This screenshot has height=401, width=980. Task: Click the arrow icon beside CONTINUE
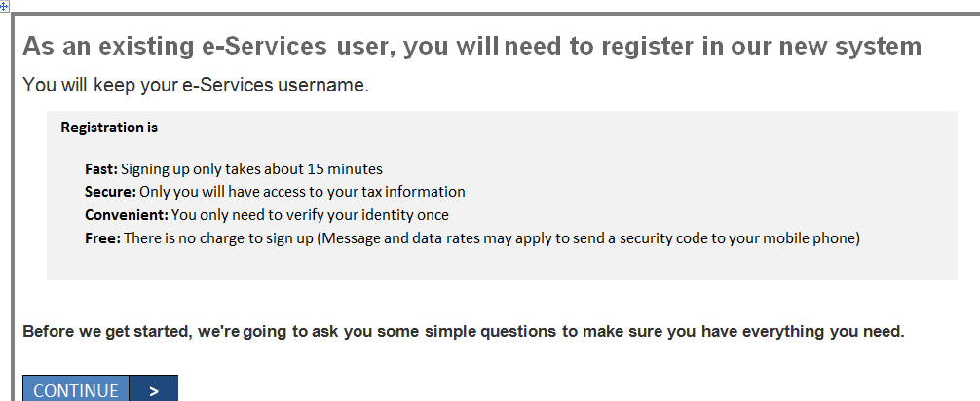pos(154,390)
